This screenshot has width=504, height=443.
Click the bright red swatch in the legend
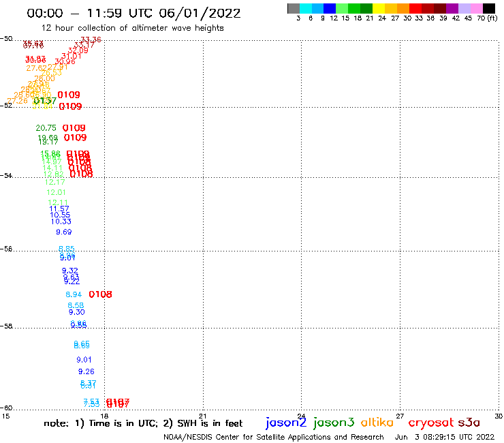click(415, 8)
